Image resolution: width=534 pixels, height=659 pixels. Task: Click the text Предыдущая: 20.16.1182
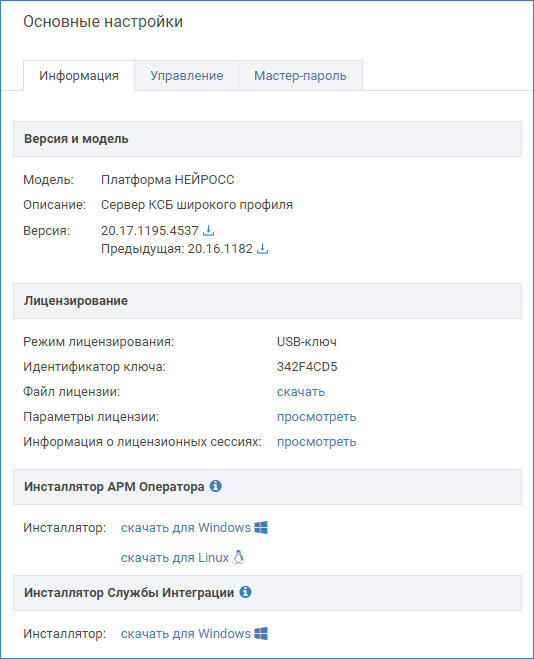coord(177,249)
